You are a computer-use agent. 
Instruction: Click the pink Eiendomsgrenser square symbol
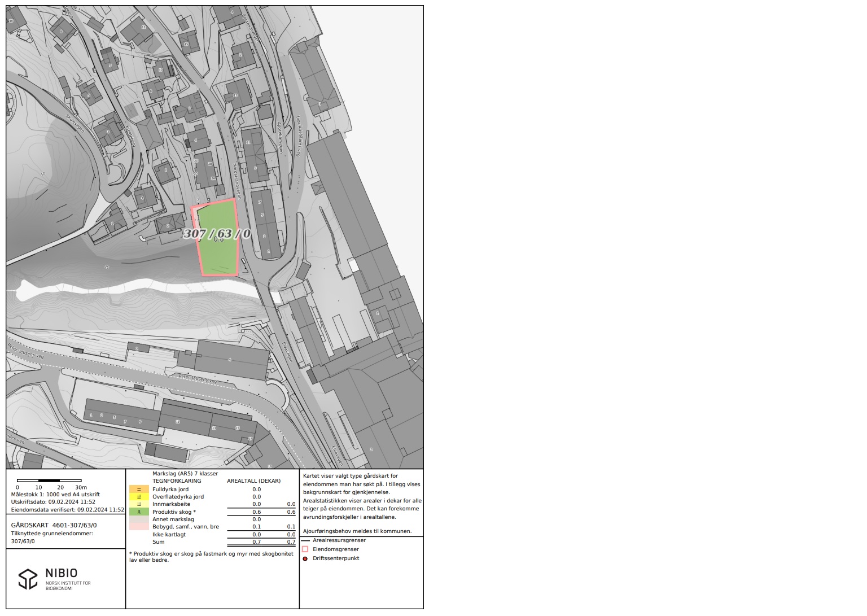point(305,549)
